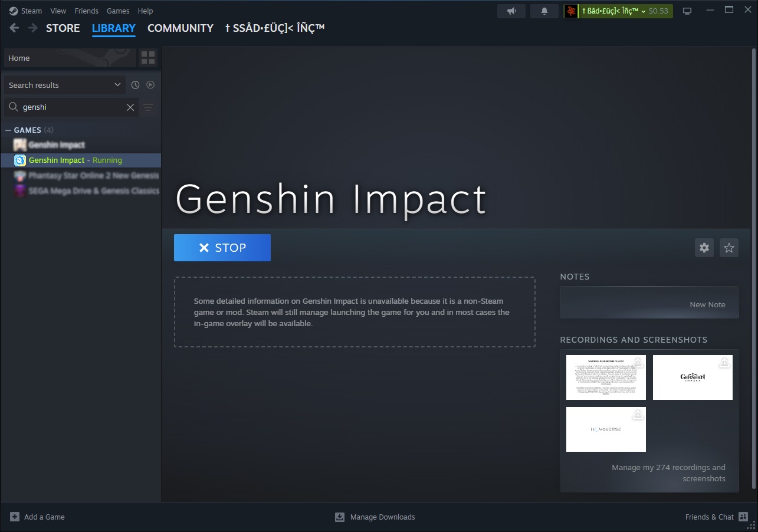Open the collections grid view icon

pos(148,58)
